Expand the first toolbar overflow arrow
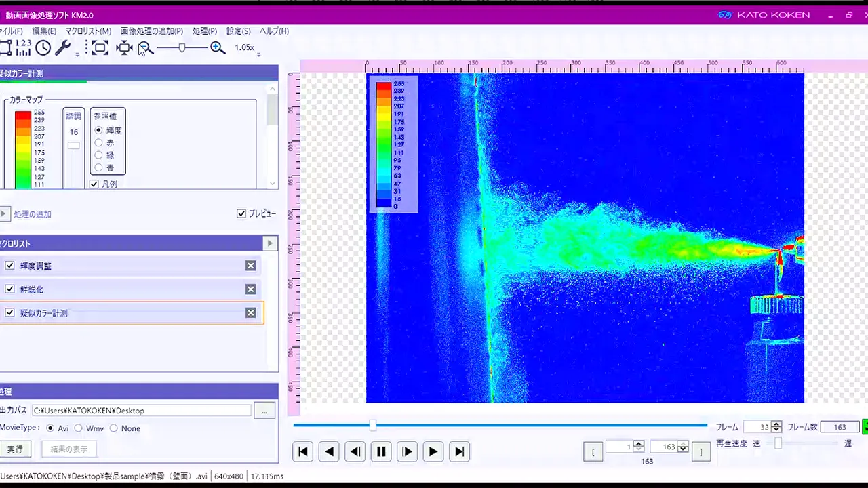 pos(77,54)
